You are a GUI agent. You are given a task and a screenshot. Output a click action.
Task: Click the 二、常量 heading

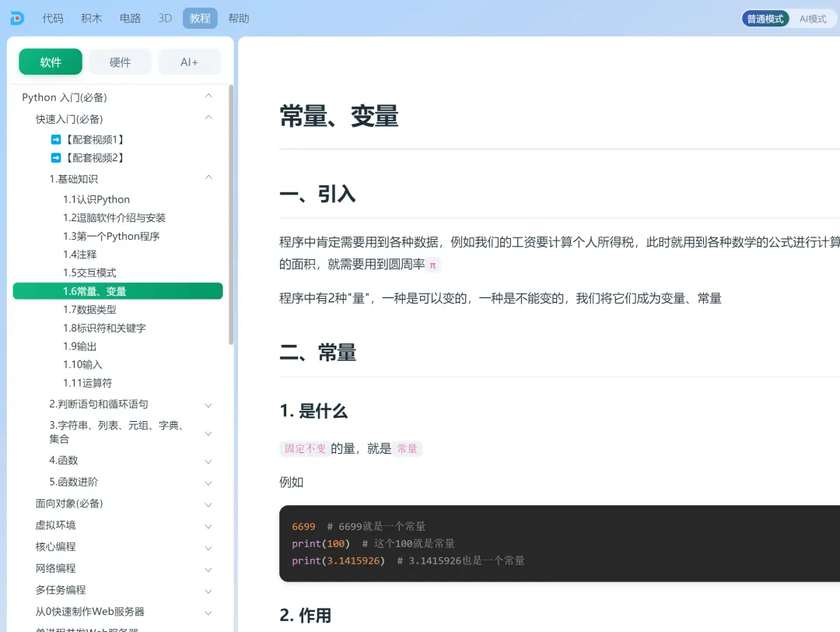[x=317, y=353]
